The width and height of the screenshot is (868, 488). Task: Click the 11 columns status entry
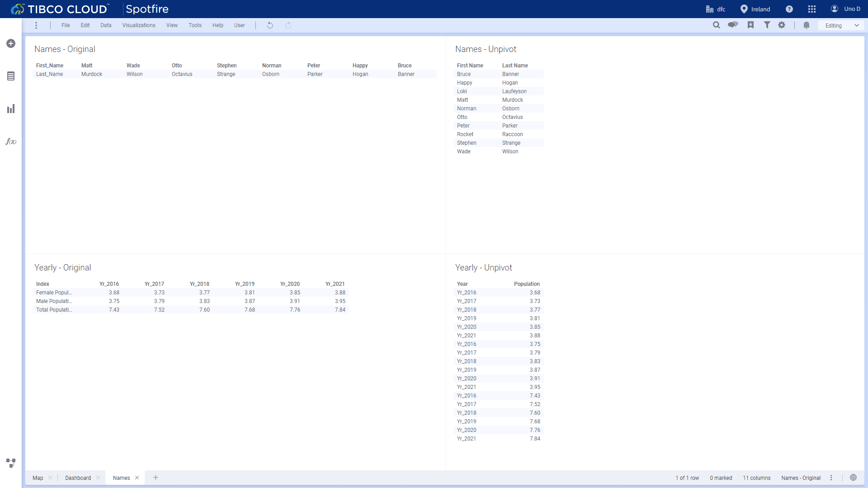[756, 478]
